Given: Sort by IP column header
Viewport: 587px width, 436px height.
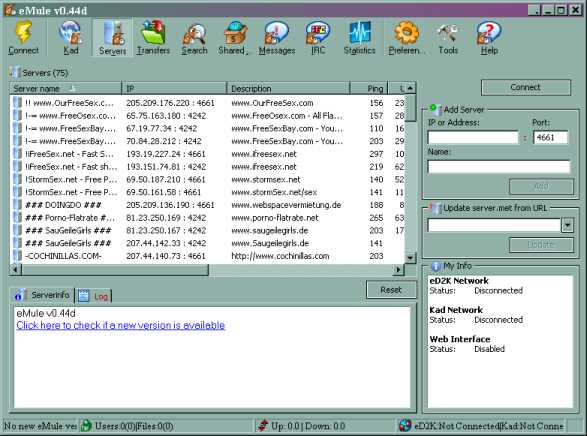Looking at the screenshot, I should tap(174, 88).
